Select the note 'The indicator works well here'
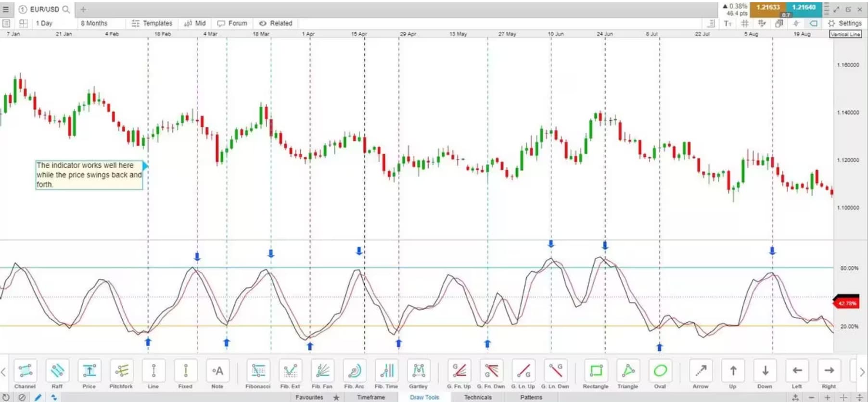The height and width of the screenshot is (402, 868). pyautogui.click(x=89, y=175)
